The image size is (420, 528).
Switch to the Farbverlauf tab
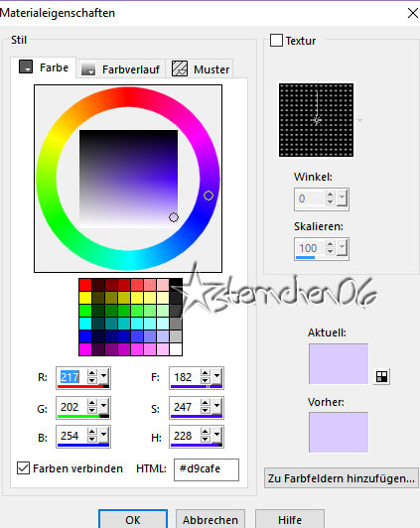point(121,69)
